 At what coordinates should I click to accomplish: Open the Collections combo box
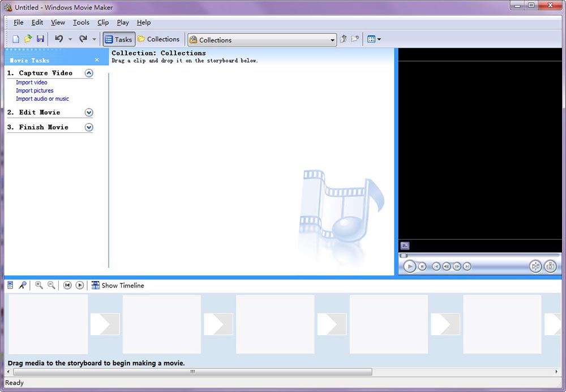(x=262, y=40)
